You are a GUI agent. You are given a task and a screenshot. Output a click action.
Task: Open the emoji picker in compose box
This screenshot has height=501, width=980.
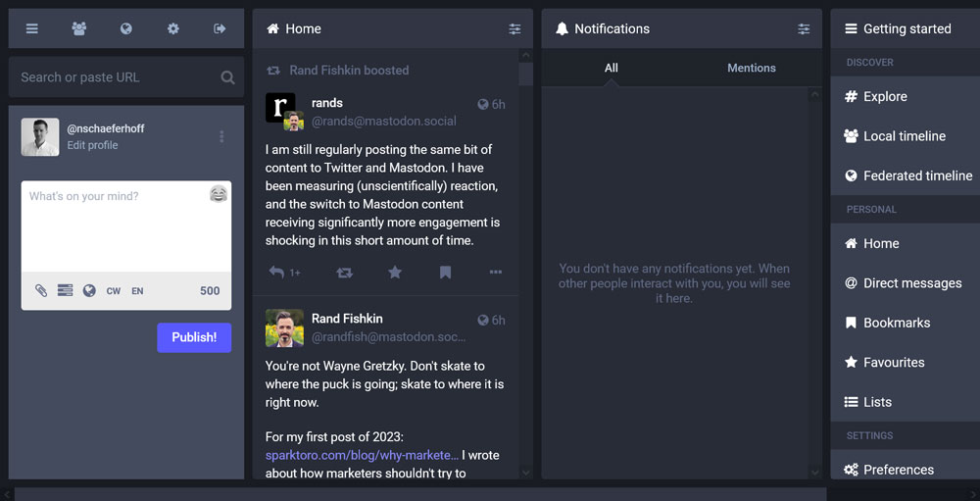point(219,194)
